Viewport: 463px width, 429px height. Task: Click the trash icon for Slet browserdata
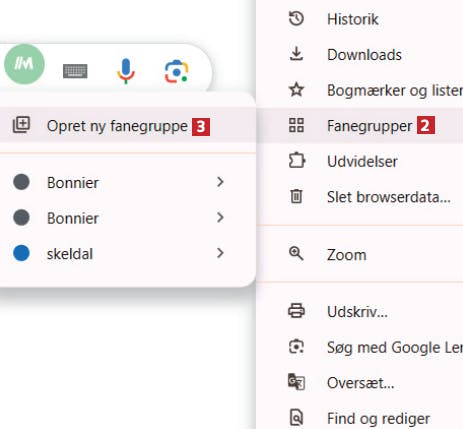(x=296, y=196)
